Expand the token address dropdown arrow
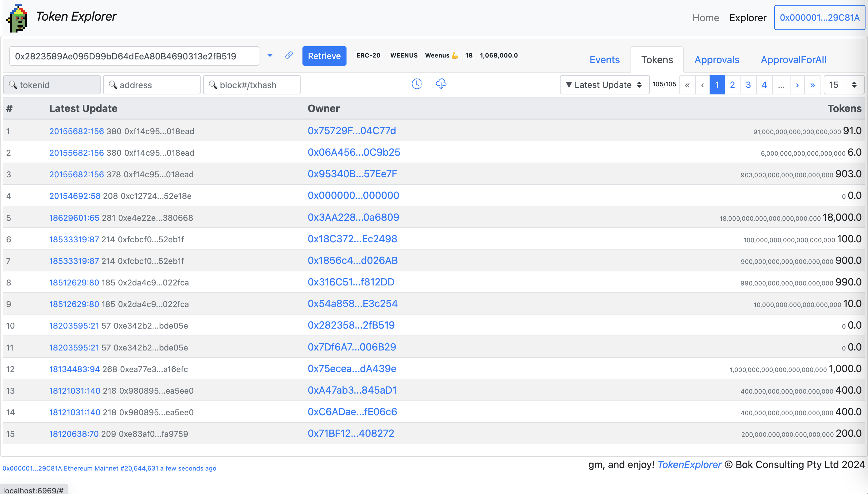 pos(270,56)
